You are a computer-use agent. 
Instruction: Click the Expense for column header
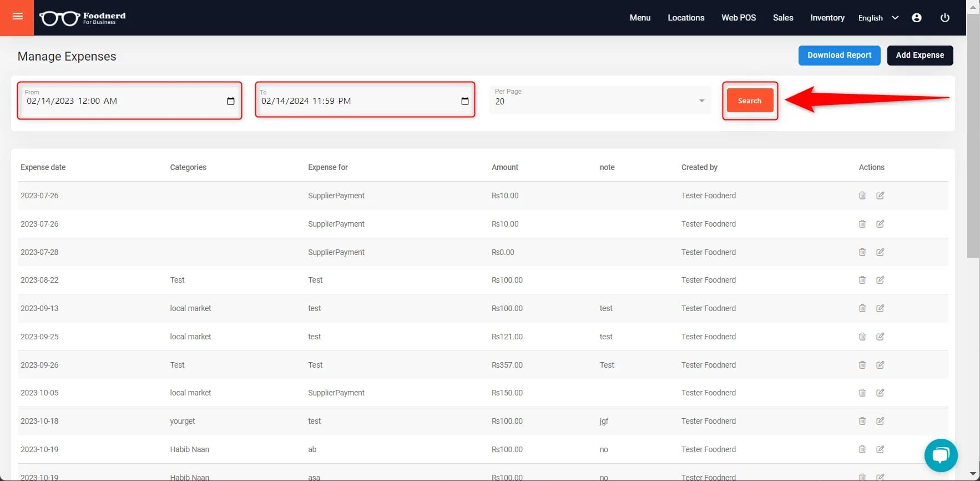tap(328, 167)
